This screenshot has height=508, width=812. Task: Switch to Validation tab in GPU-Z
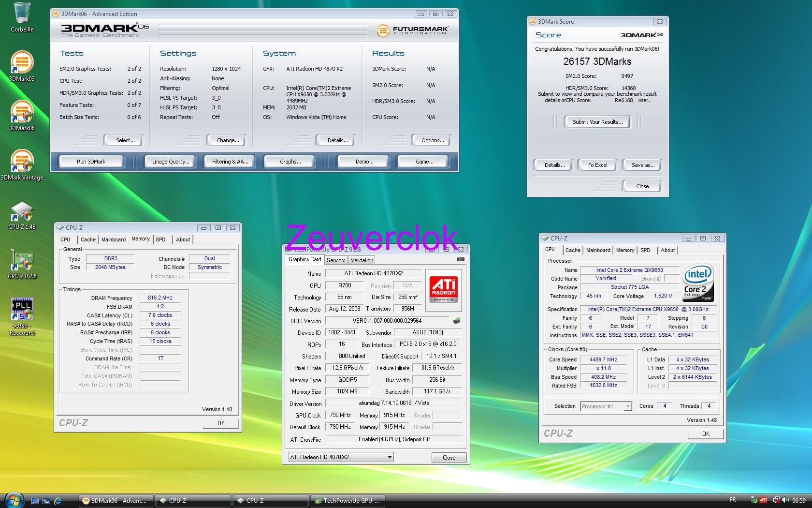(x=362, y=260)
